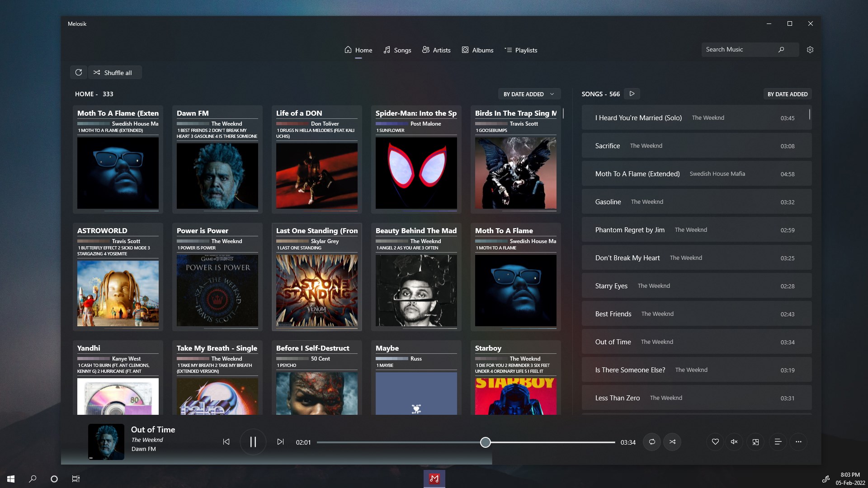Click the playback progress slider handle
Screen dimensions: 868x488
(x=485, y=442)
